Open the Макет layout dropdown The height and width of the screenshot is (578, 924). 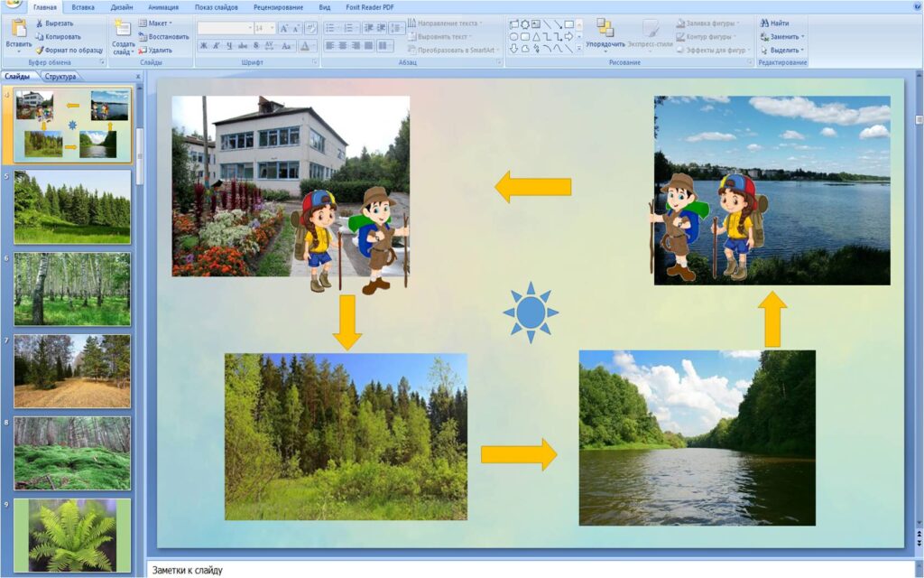(159, 23)
